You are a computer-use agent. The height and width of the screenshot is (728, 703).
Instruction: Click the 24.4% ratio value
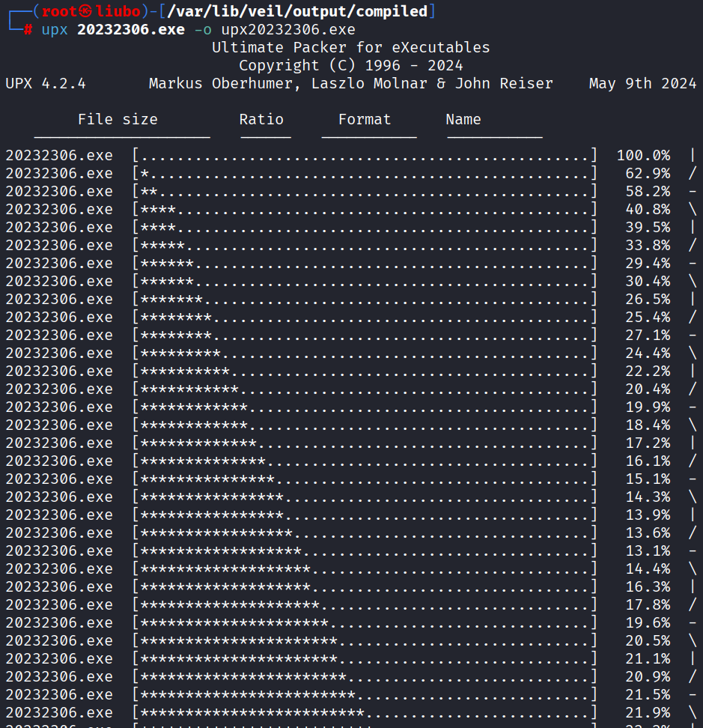(648, 354)
